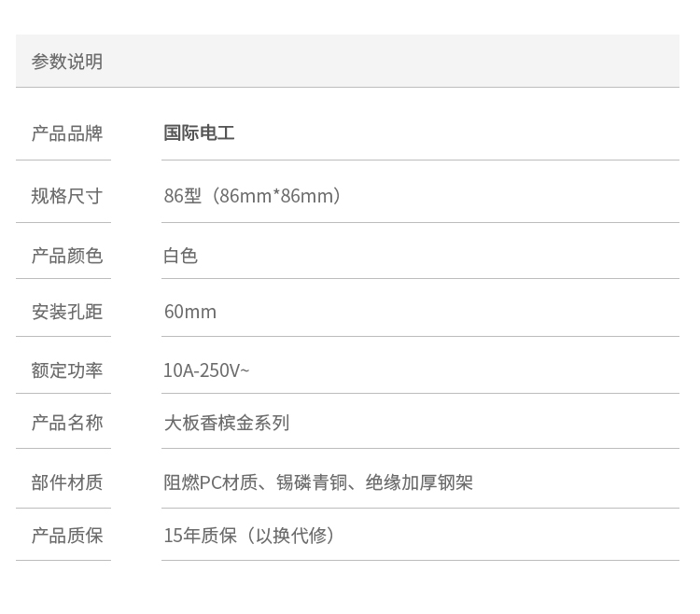Select the 规格尺寸 label
The image size is (700, 614).
pos(67,196)
